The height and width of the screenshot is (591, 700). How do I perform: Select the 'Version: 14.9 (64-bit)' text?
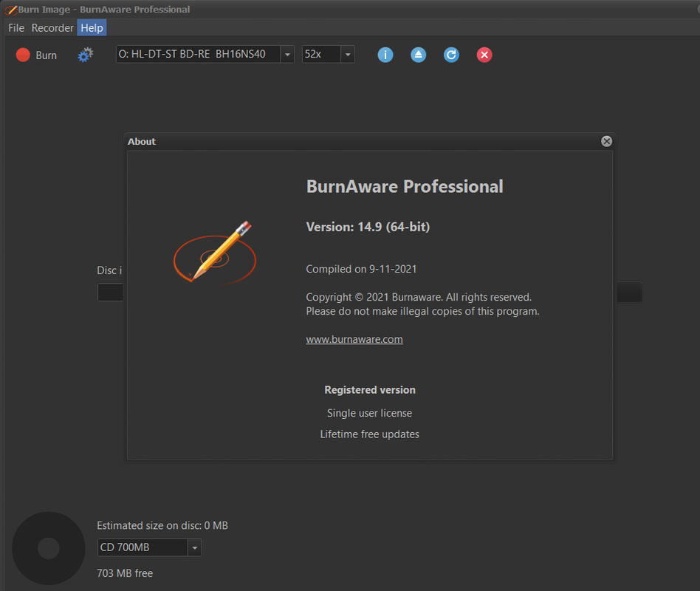[368, 227]
